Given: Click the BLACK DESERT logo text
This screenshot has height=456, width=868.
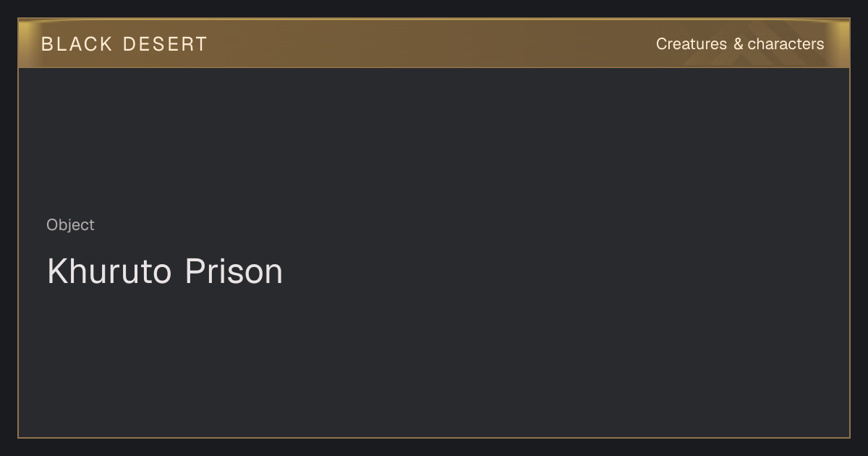Looking at the screenshot, I should click(x=124, y=44).
